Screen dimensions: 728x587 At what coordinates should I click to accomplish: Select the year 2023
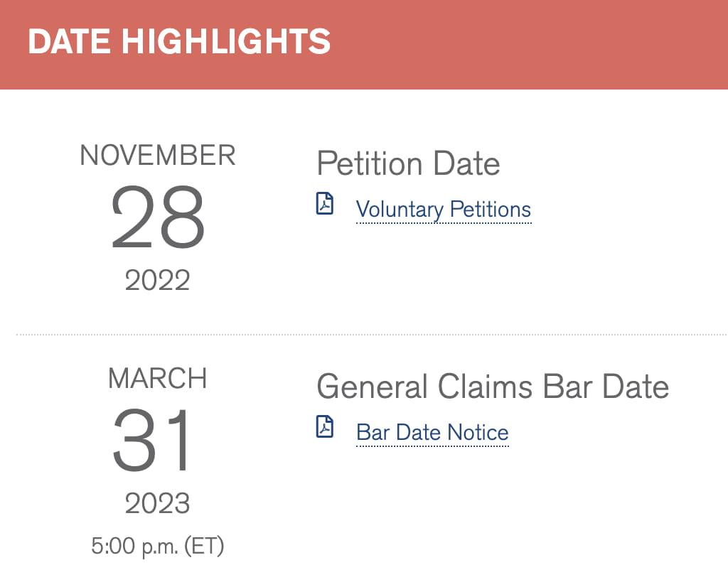point(157,505)
